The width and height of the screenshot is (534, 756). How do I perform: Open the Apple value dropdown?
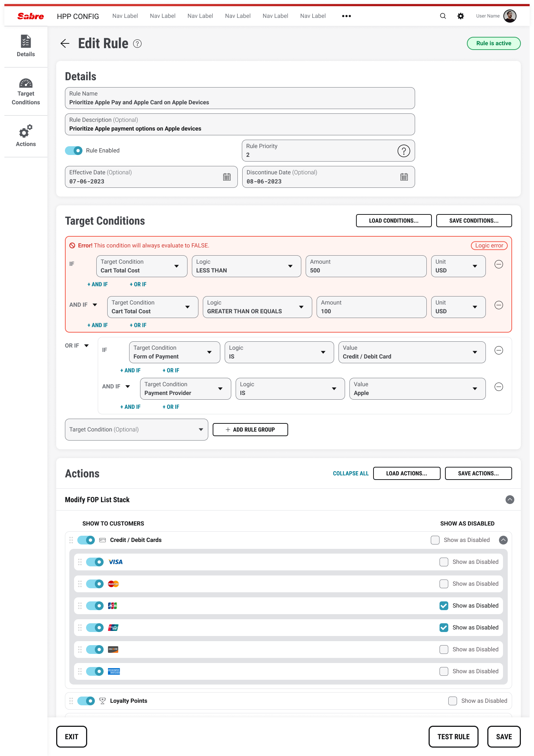(x=417, y=389)
